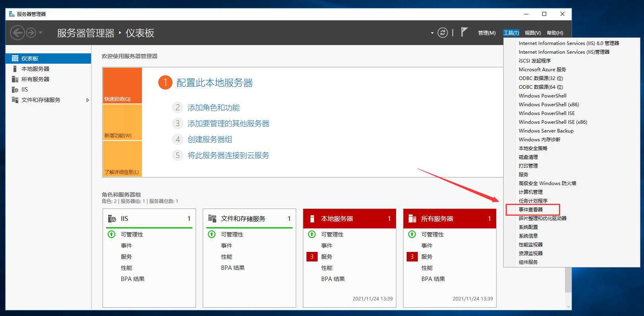Image resolution: width=644 pixels, height=316 pixels.
Task: Select the 快速启动(Q) orange tile
Action: (122, 86)
